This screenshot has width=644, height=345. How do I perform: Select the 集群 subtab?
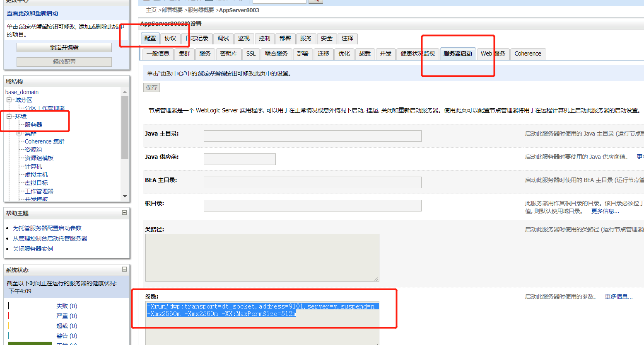tap(184, 53)
